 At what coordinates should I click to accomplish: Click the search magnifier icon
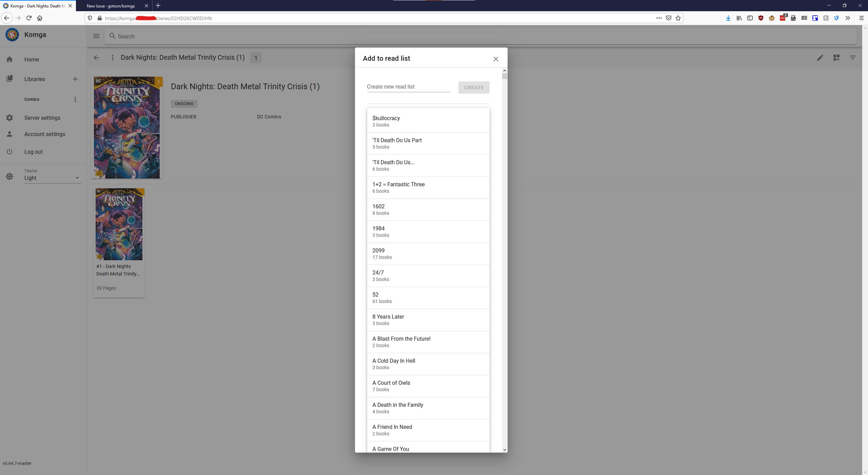click(x=112, y=36)
